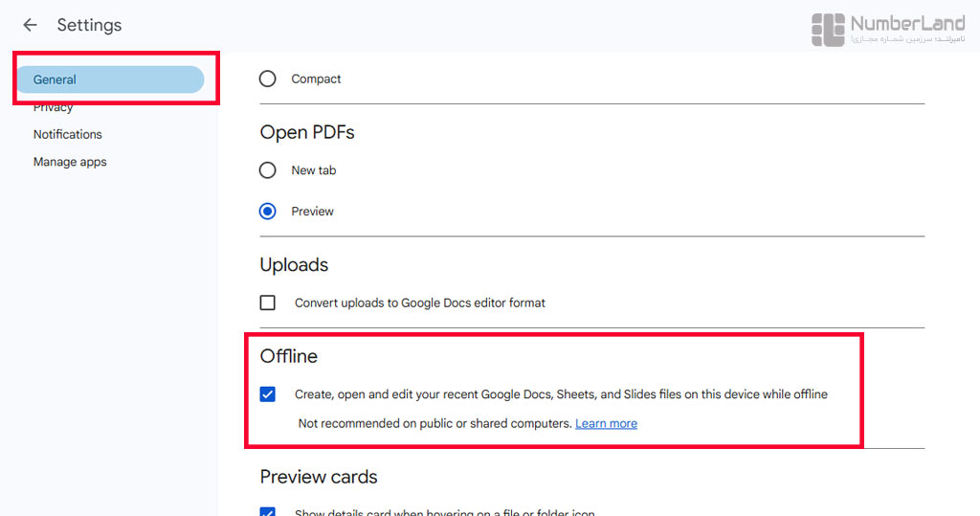Select the Compact density radio button
980x516 pixels.
click(268, 79)
